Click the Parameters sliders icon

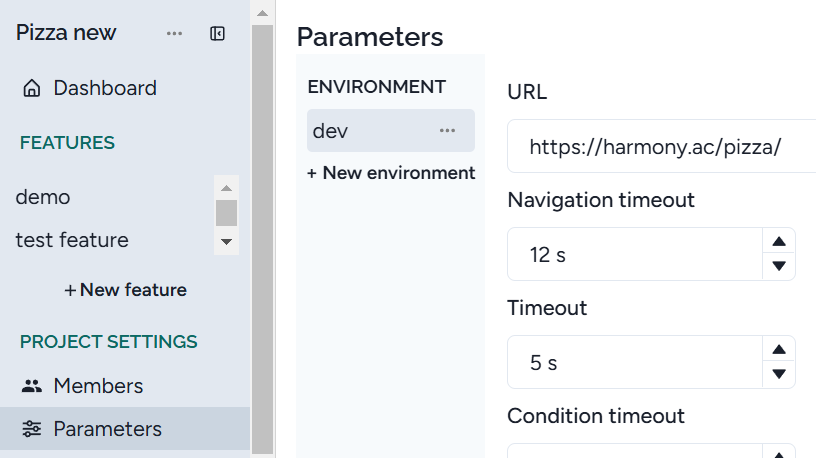pos(32,429)
